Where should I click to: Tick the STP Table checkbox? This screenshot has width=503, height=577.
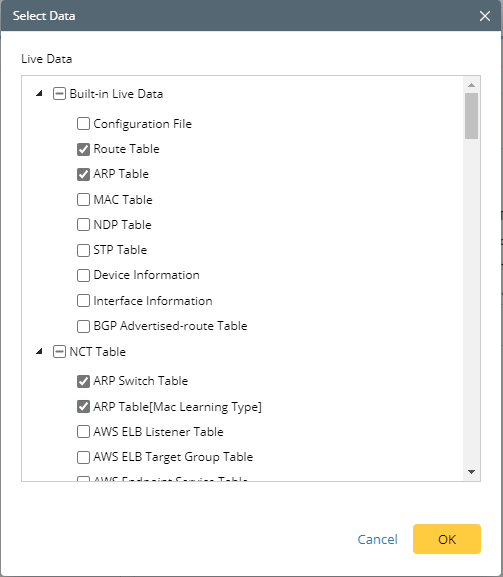[83, 250]
